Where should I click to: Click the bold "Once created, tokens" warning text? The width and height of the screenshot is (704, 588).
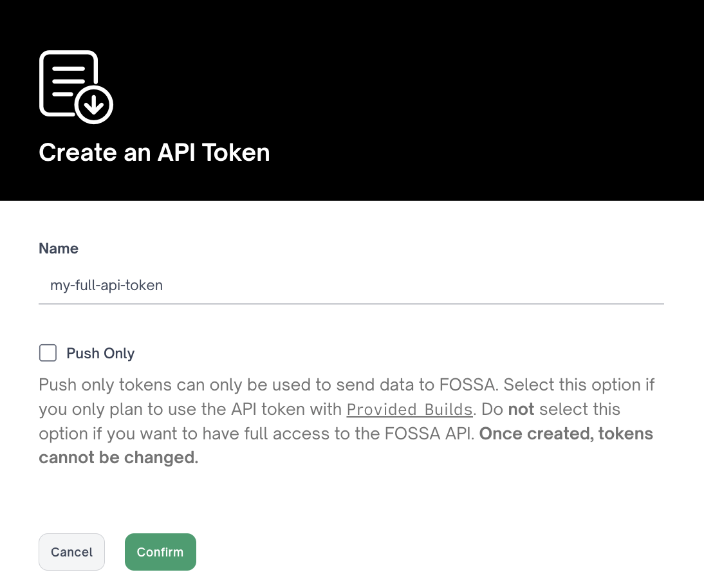(566, 434)
